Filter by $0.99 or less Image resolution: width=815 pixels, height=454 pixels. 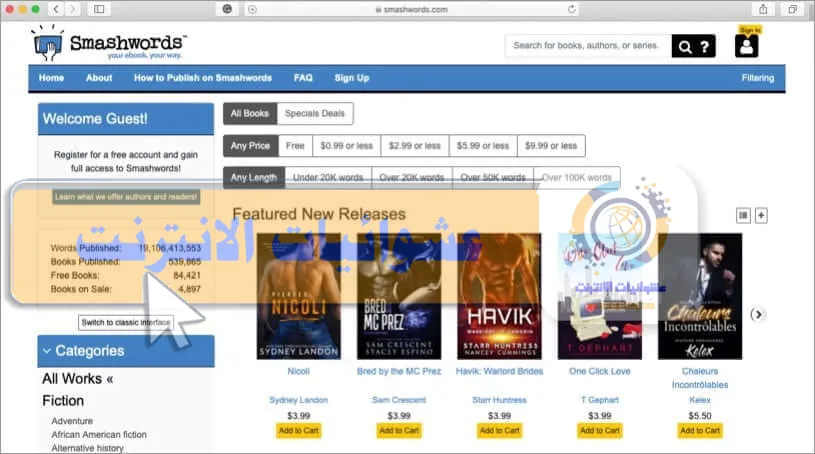[347, 146]
